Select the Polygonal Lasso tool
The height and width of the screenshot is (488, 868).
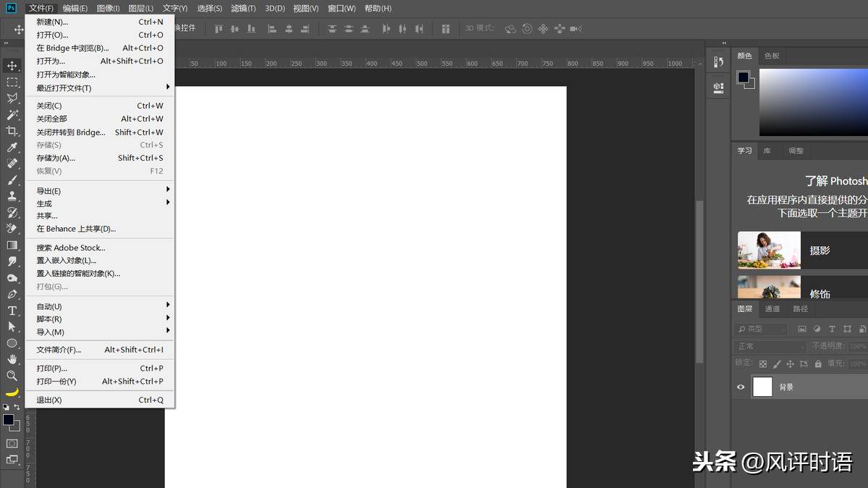(12, 98)
